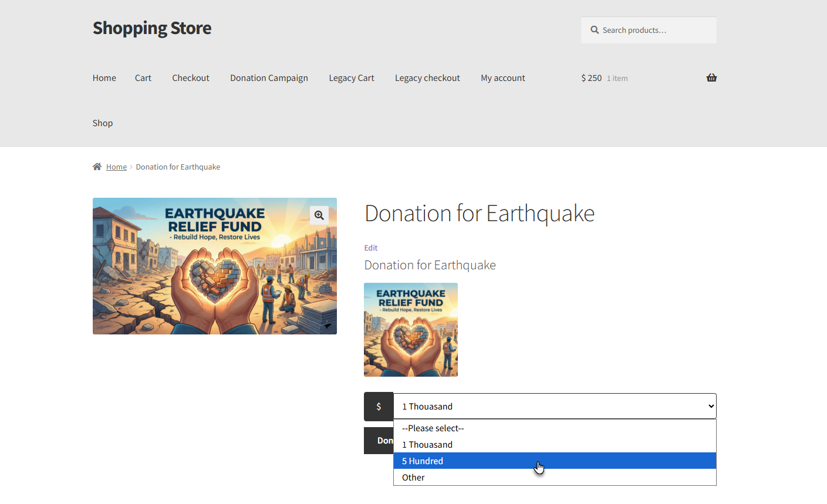This screenshot has width=827, height=504.
Task: Choose "Other" from donation amount list
Action: tap(413, 478)
